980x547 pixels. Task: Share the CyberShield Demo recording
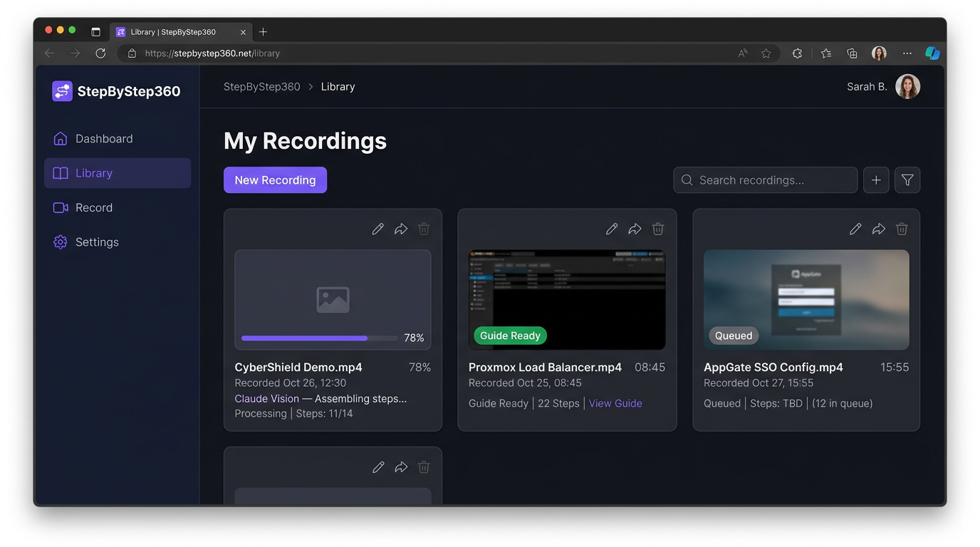point(400,229)
